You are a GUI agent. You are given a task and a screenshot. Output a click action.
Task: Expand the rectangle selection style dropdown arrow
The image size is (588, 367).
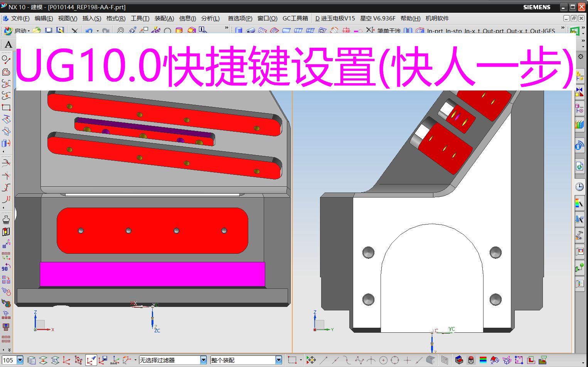300,360
